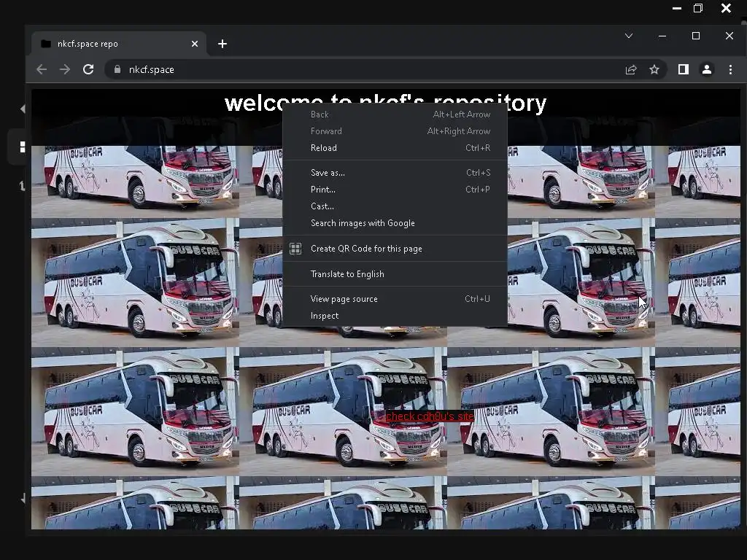The width and height of the screenshot is (747, 560).
Task: Click the padlock site info icon
Action: 117,69
